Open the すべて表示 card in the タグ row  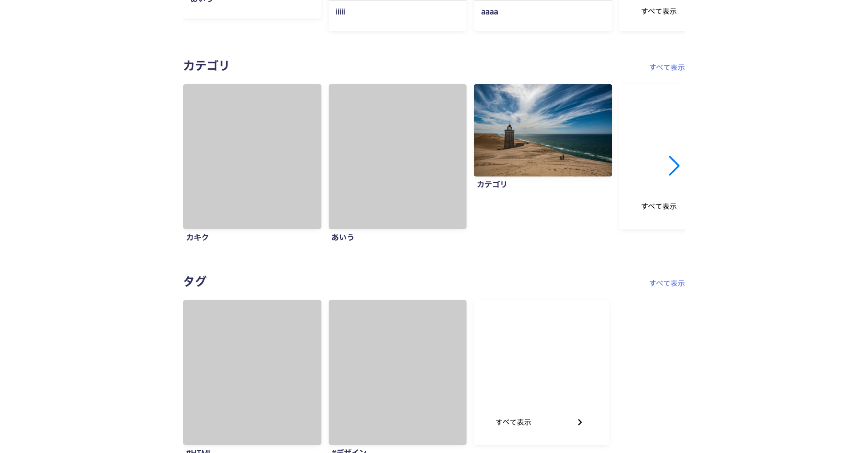[x=542, y=372]
